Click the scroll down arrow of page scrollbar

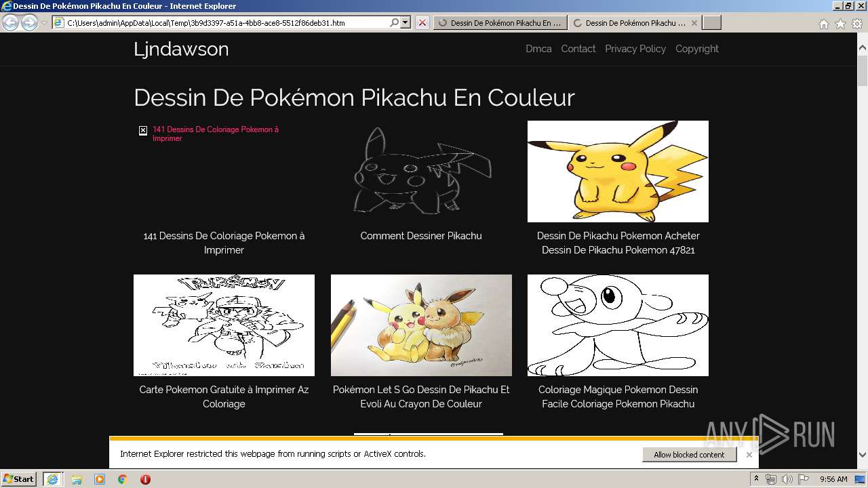[863, 455]
